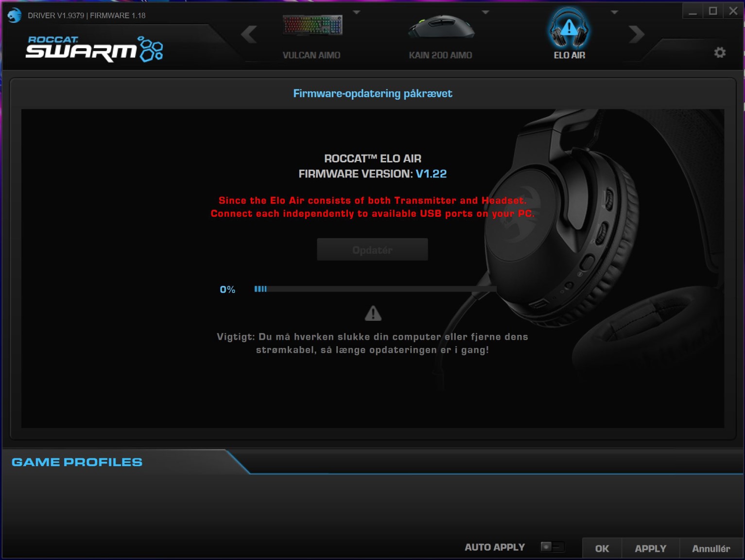Click 'Firmware-opdatering påkrævet' heading
The width and height of the screenshot is (745, 560).
coord(373,93)
